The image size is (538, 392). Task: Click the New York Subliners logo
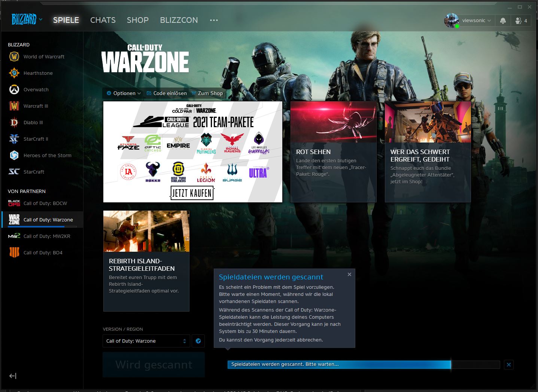point(178,172)
